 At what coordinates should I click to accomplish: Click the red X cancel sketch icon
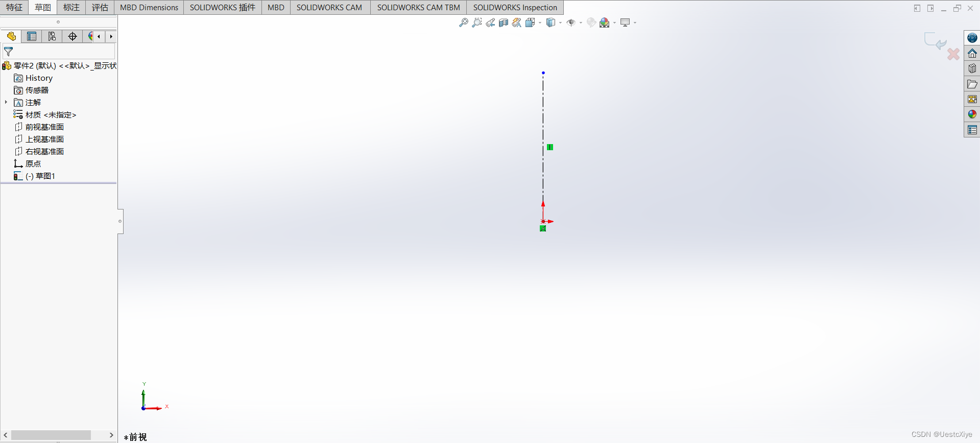click(953, 54)
